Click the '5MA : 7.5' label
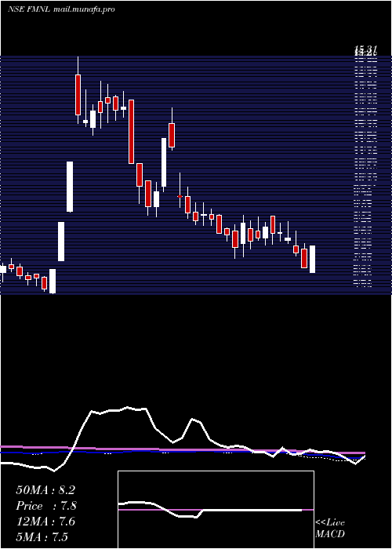Screen dimensions: 392x549 42,536
